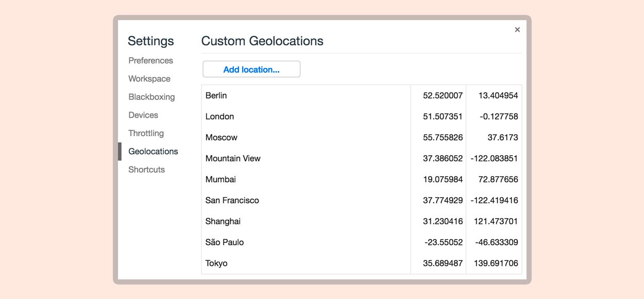Click Berlin's latitude value 52.520007
The image size is (644, 299).
click(x=443, y=95)
